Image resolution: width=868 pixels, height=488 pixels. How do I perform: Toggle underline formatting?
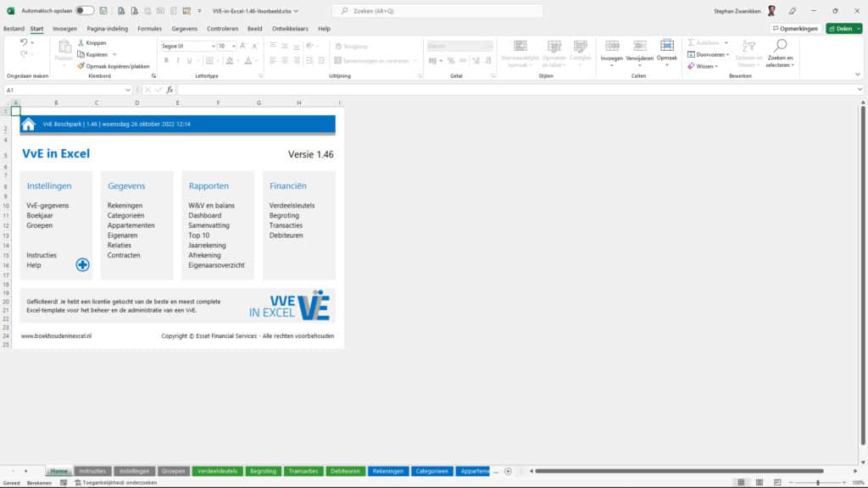point(188,61)
